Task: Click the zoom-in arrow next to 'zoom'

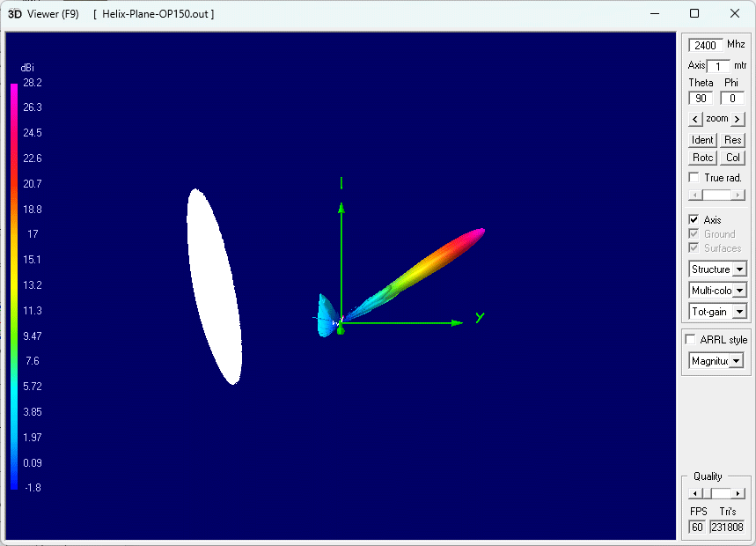Action: click(738, 118)
